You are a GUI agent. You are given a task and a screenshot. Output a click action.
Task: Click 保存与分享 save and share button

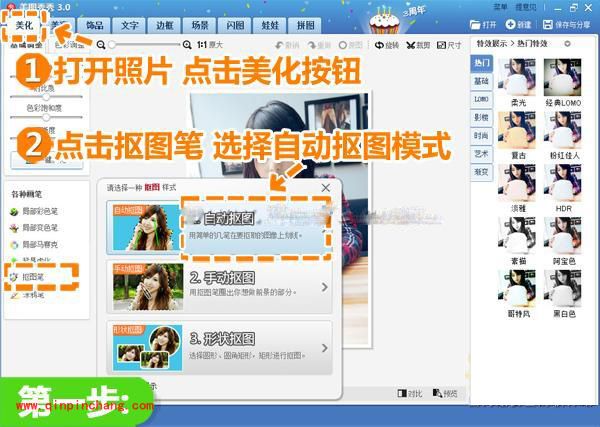point(575,23)
